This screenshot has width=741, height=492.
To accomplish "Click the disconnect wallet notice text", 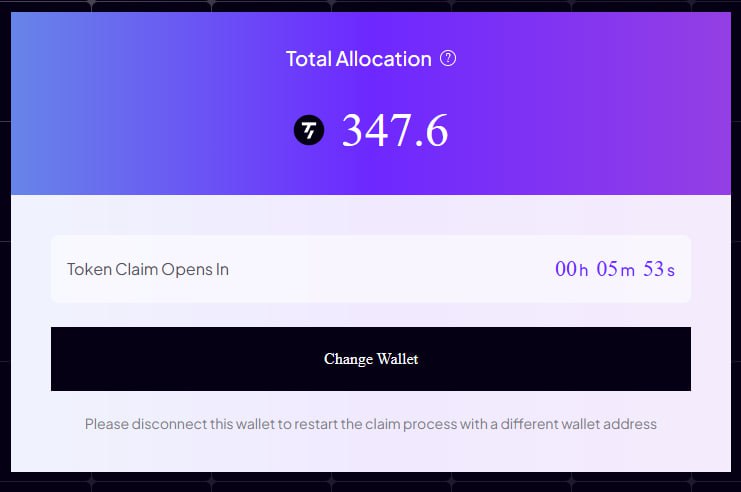I will [370, 424].
